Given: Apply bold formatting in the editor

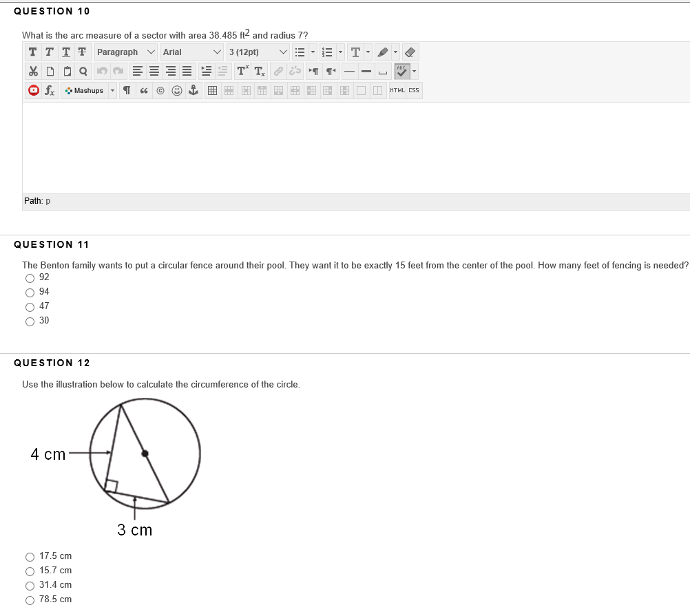Looking at the screenshot, I should click(32, 51).
